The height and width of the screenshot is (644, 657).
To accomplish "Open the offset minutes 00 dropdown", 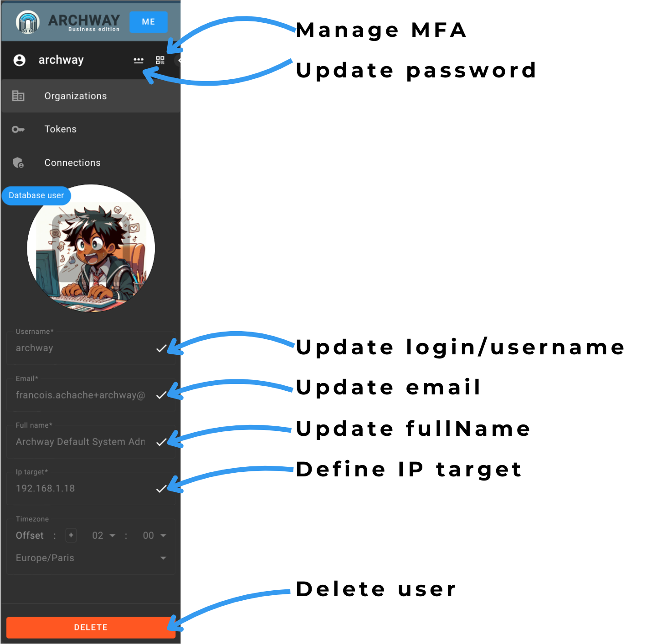I will (x=154, y=536).
